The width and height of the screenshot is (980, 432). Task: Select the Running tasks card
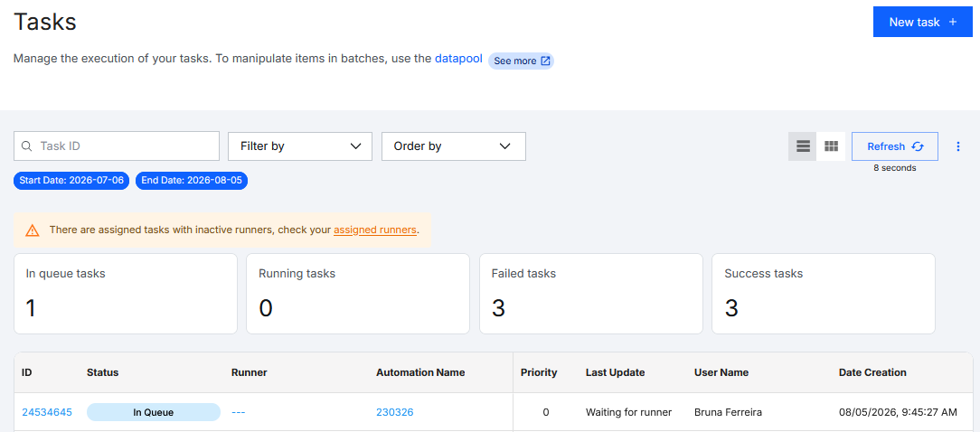358,294
